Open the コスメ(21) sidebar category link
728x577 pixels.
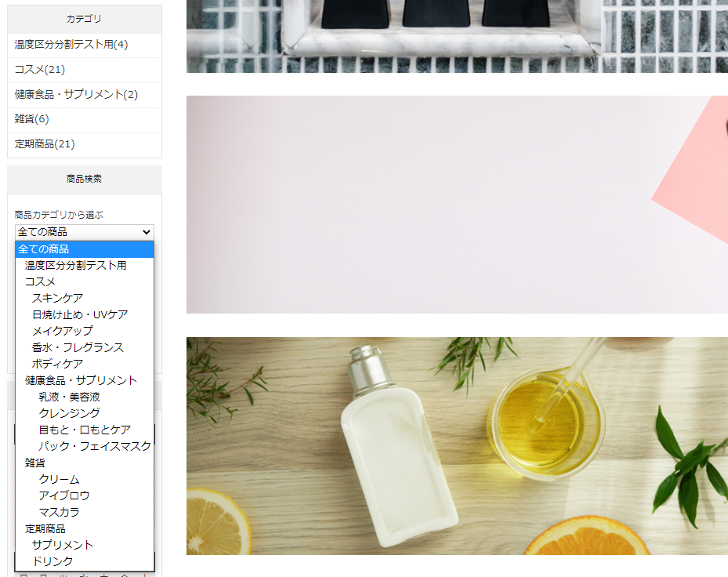click(39, 70)
